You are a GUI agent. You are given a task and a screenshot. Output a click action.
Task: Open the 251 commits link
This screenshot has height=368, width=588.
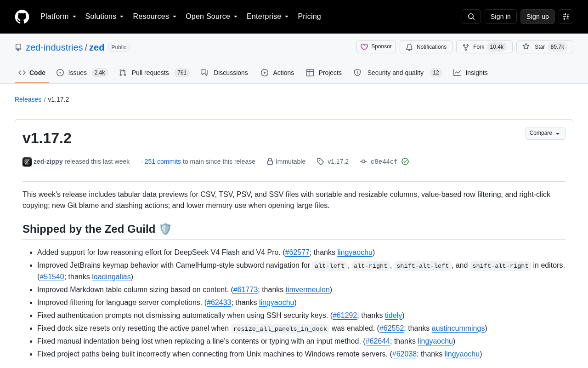pyautogui.click(x=163, y=161)
